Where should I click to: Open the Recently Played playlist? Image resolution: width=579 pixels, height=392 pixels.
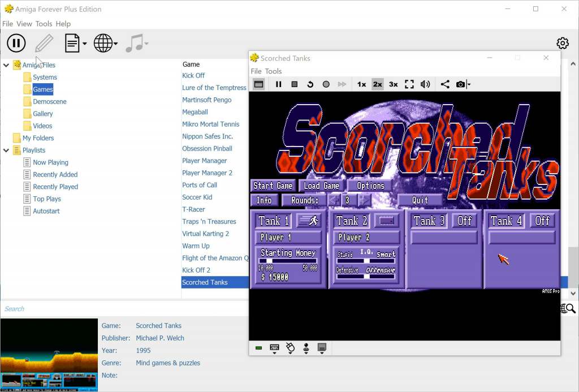55,187
